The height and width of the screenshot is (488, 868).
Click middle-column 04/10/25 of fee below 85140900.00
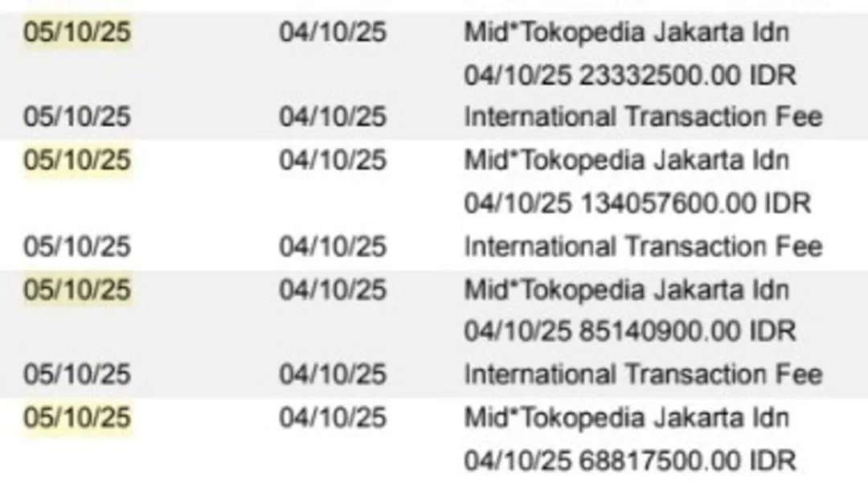tap(333, 375)
